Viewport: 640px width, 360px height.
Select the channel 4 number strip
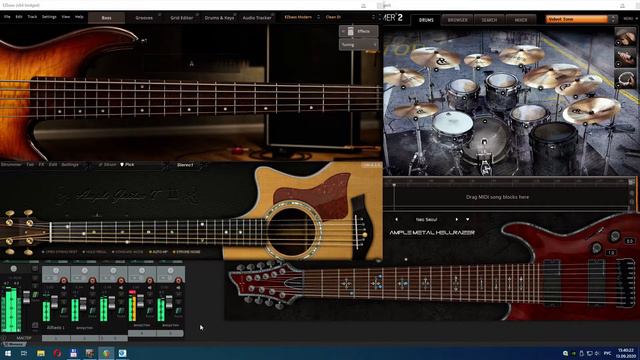(142, 333)
